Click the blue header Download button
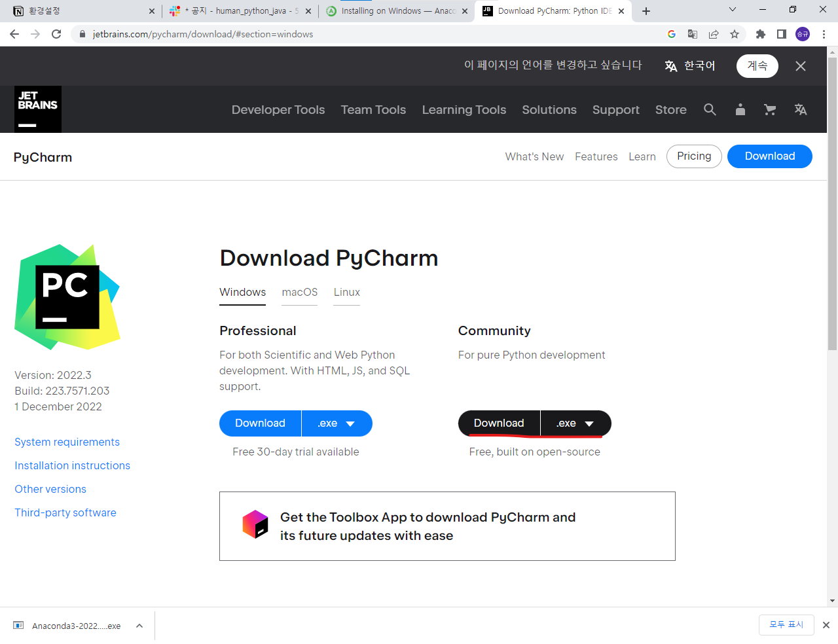 click(770, 156)
